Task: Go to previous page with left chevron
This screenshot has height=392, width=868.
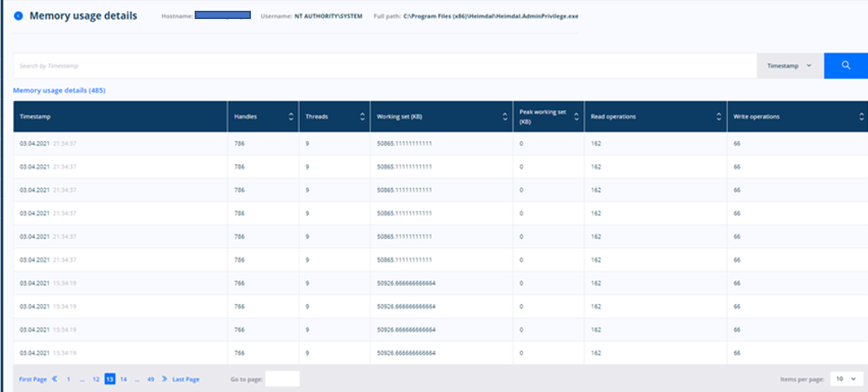Action: (55, 380)
